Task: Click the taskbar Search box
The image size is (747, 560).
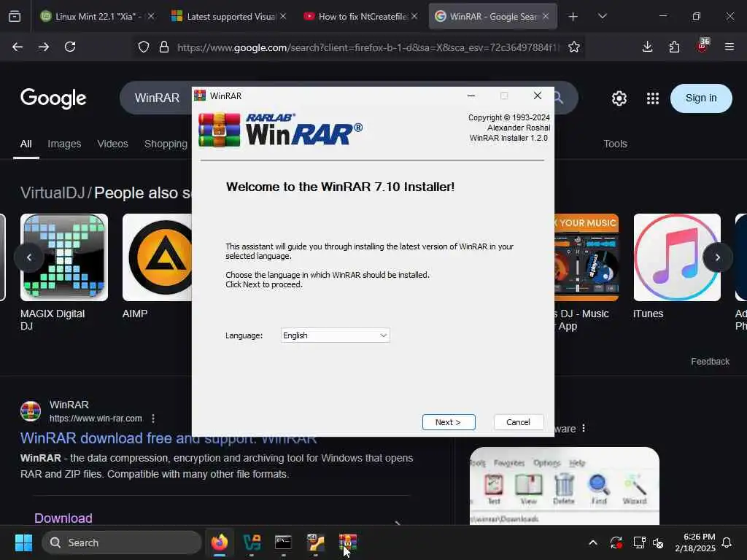Action: tap(122, 542)
